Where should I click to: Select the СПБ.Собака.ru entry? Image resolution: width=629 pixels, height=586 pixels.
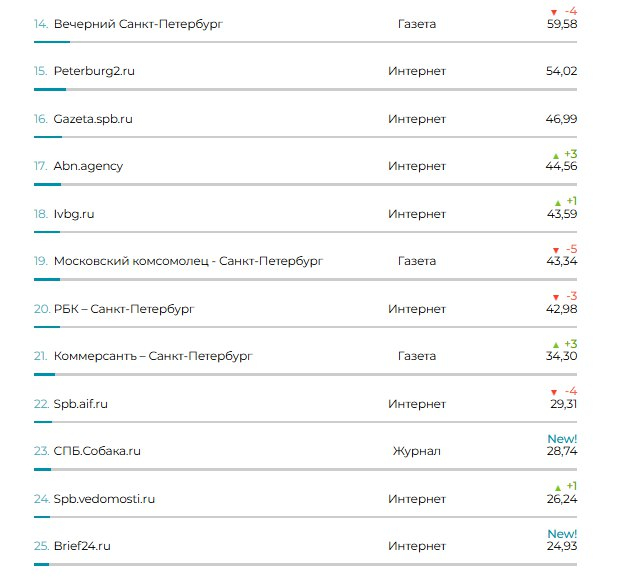pos(97,451)
